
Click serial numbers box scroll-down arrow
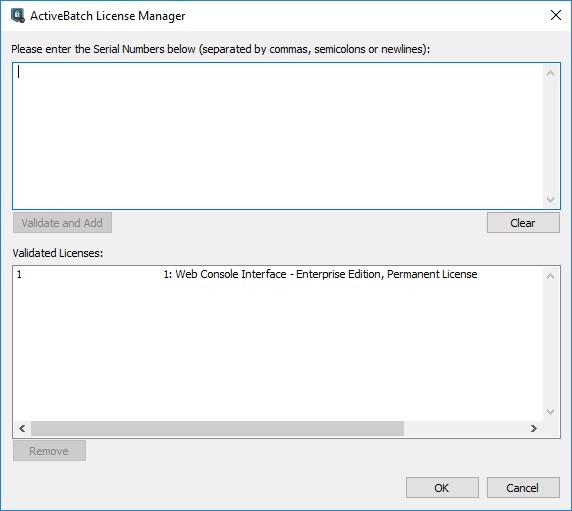pyautogui.click(x=550, y=200)
